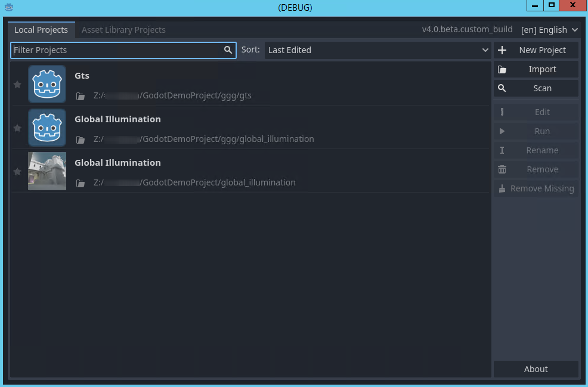Click the trash can icon on Remove
This screenshot has width=588, height=387.
502,169
